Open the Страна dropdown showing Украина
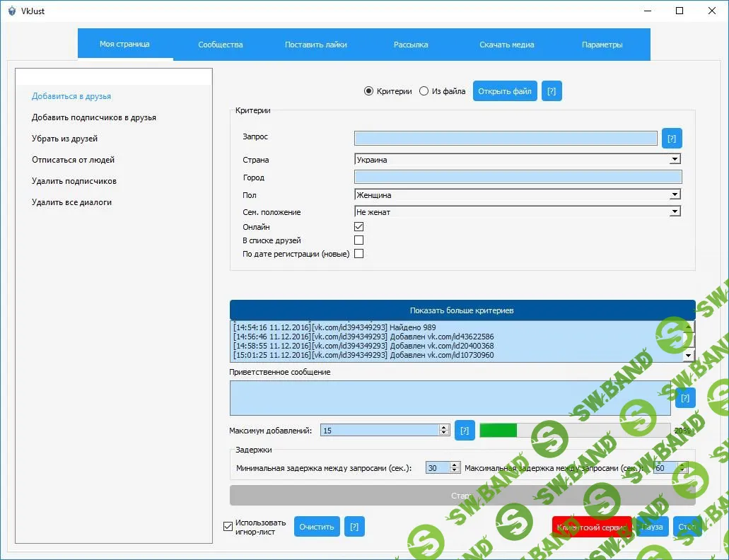 pos(675,160)
